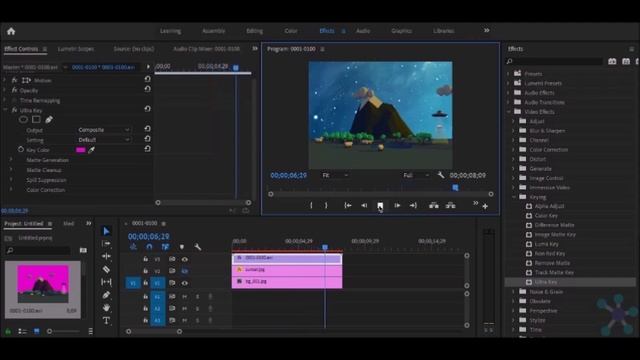This screenshot has width=640, height=360.
Task: Mark In point in Program monitor
Action: 311,205
